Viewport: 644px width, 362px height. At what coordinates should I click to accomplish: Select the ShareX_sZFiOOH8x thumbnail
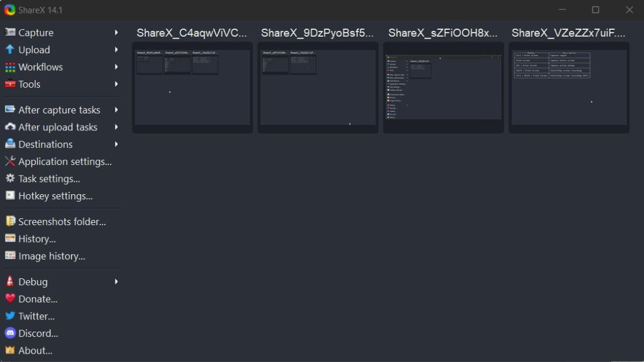[x=444, y=87]
